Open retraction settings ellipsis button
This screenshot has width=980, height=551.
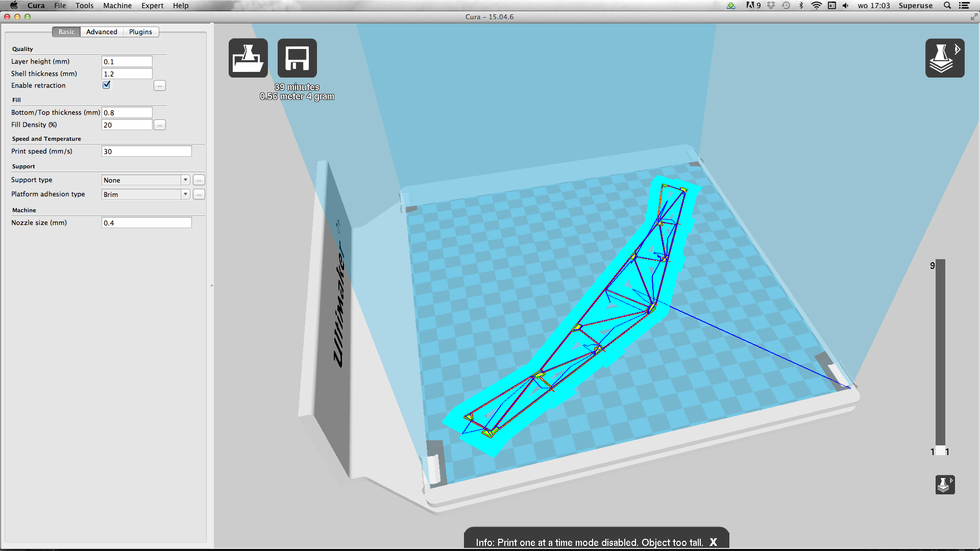pos(160,86)
